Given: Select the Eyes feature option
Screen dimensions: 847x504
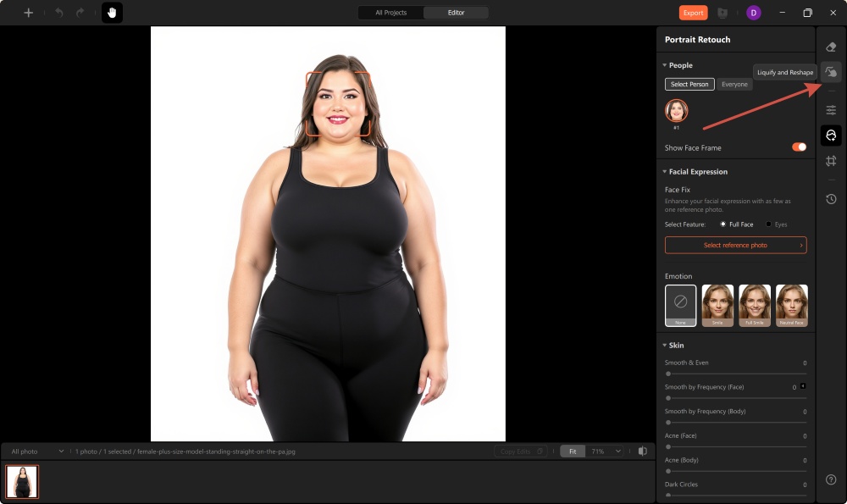Looking at the screenshot, I should 770,224.
